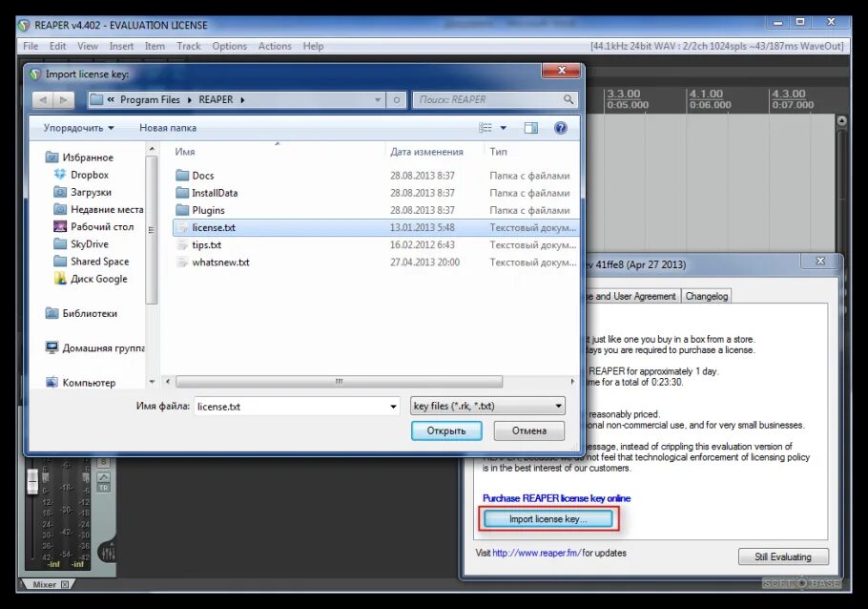
Task: Select Библиотеки in the navigation pane
Action: (x=90, y=313)
